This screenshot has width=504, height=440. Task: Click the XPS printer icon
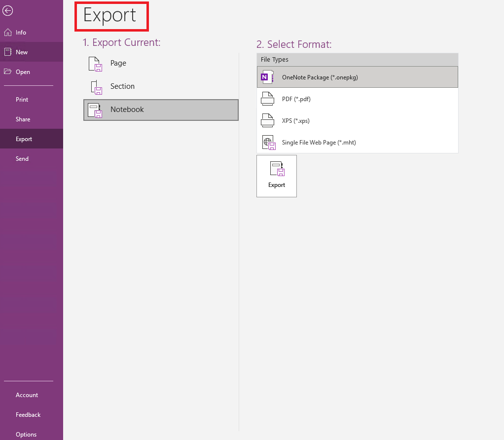coord(267,120)
